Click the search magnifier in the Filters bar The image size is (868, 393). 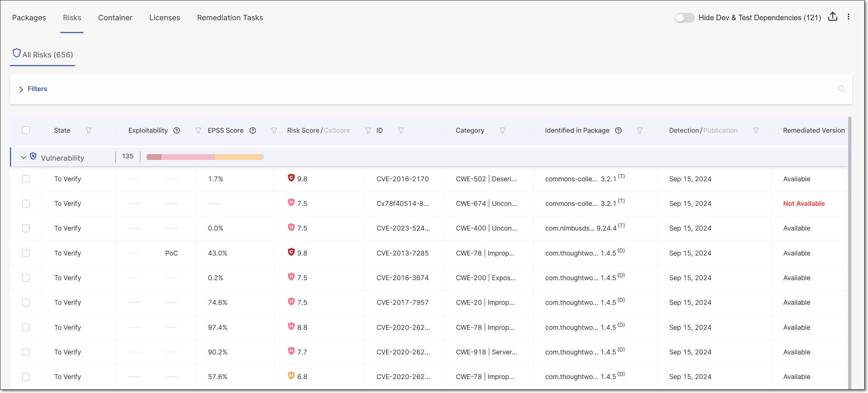(841, 89)
